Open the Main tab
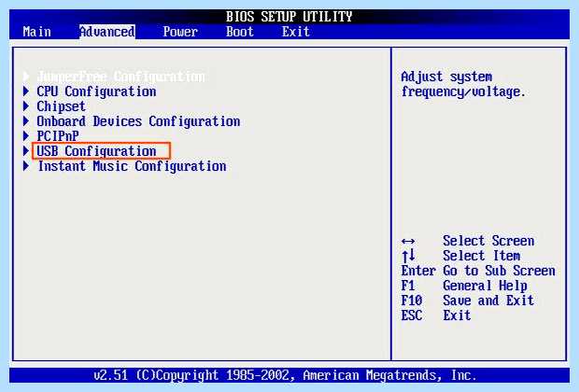579x392 pixels. (x=37, y=32)
